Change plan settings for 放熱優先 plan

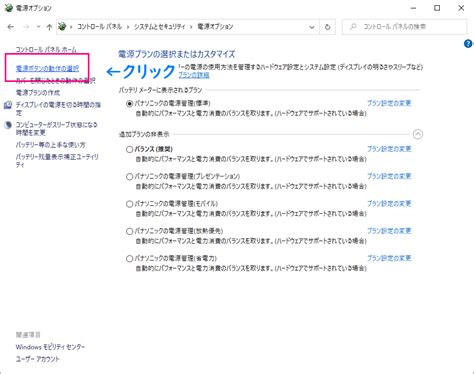389,231
